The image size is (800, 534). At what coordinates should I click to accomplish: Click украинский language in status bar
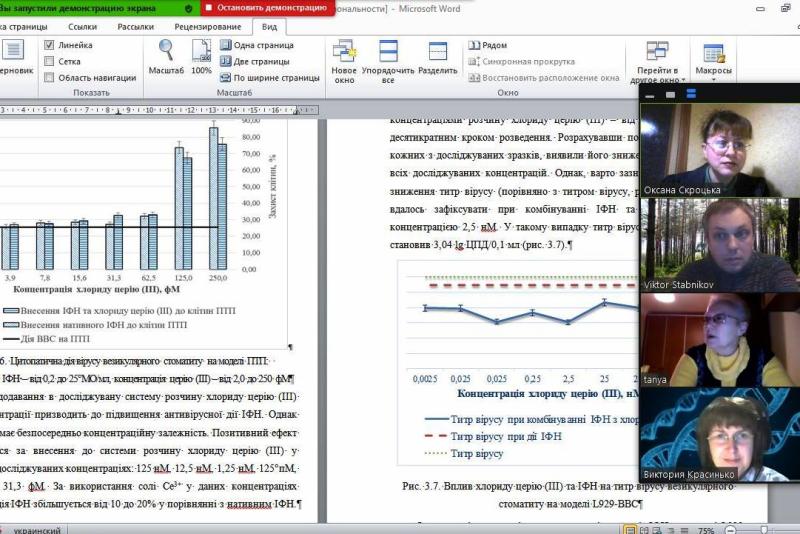[x=37, y=530]
